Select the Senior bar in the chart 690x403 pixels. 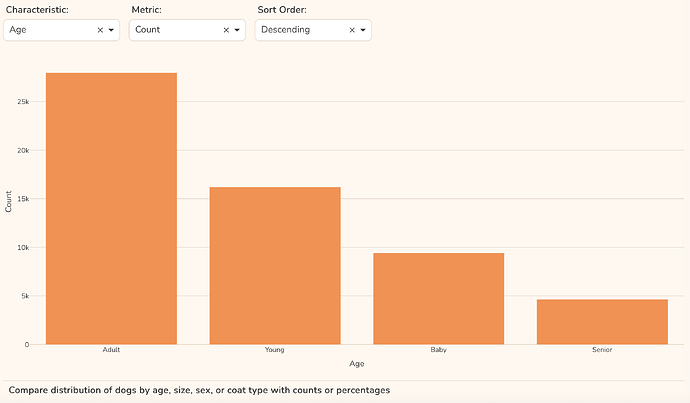coord(602,322)
